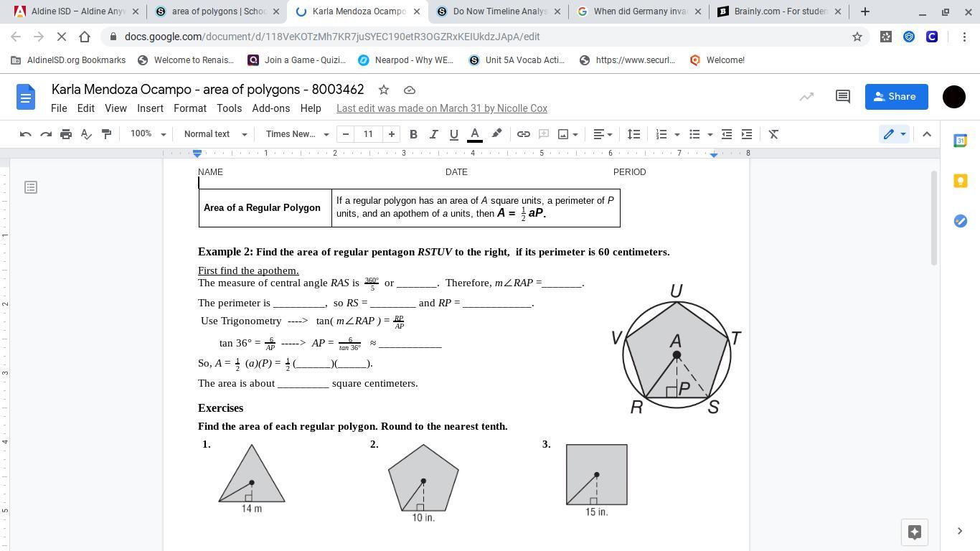Clear formatting with toolbar icon
The image size is (980, 551).
pos(773,134)
